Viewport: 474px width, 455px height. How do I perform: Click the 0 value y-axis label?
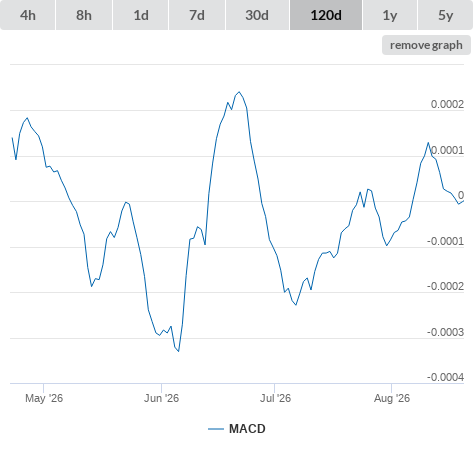click(x=461, y=195)
